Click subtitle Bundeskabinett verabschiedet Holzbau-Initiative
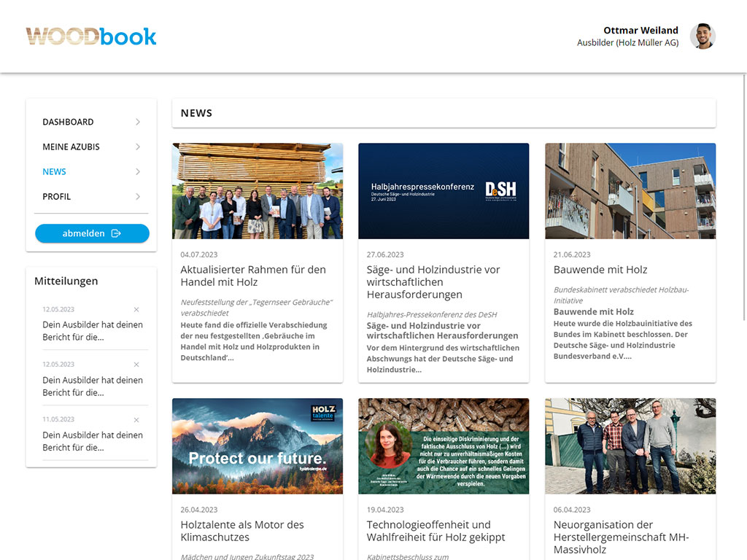The image size is (747, 560). tap(621, 295)
